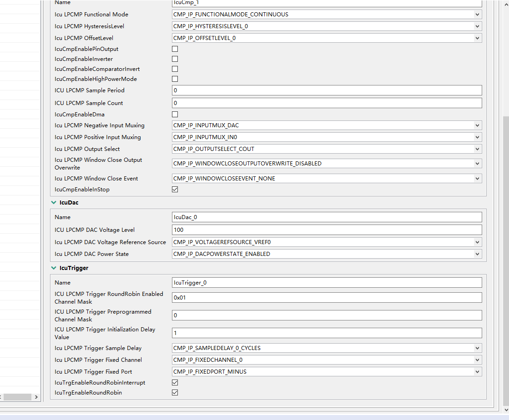Open the Icu LPCMP Negative Input Muxing dropdown
The image size is (509, 420).
pyautogui.click(x=477, y=125)
